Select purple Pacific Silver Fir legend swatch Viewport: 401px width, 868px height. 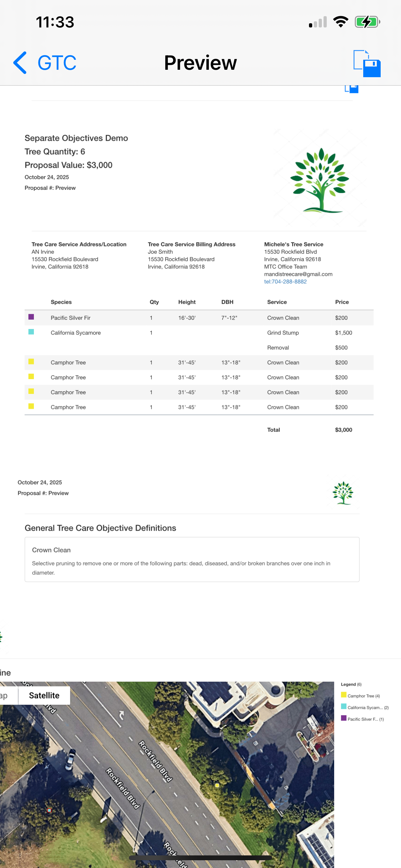pos(344,718)
